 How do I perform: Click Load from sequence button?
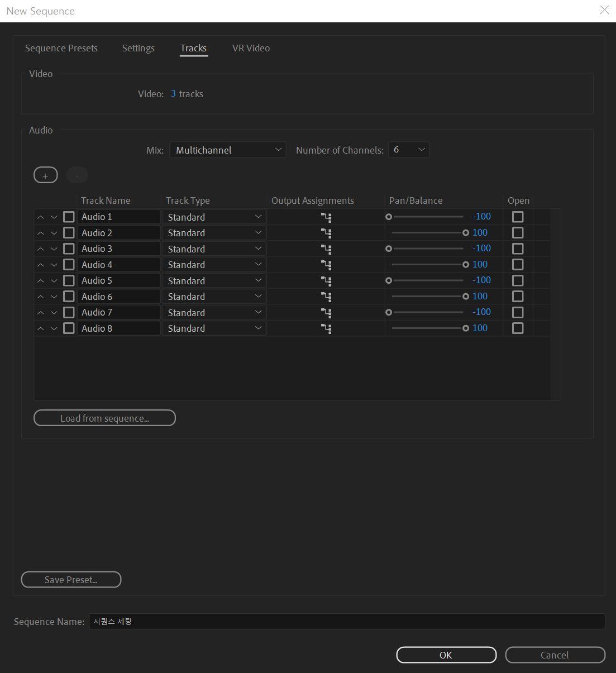point(104,418)
